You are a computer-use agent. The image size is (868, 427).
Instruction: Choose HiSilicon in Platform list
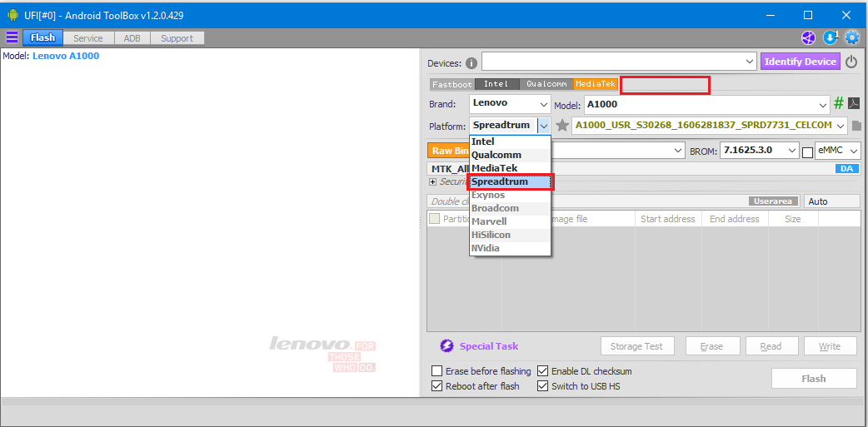[510, 235]
